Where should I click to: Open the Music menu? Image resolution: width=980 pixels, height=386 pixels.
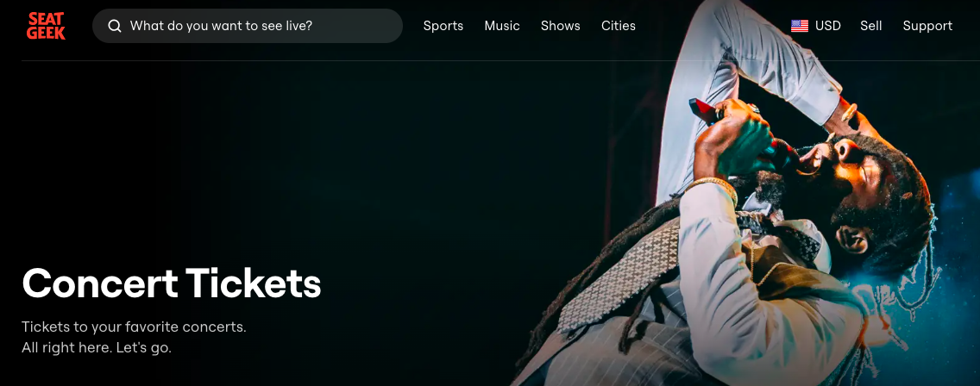coord(502,26)
